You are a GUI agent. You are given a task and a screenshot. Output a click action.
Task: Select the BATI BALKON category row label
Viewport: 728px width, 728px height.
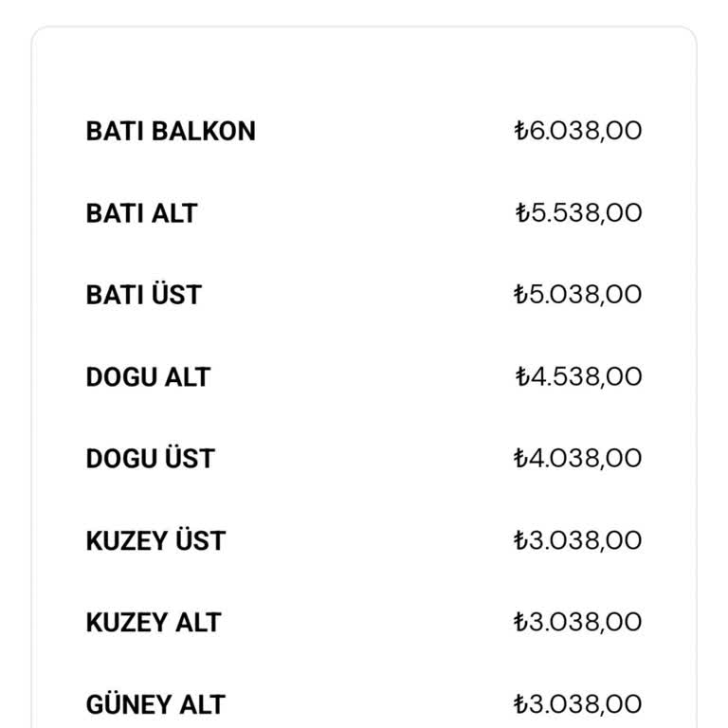(171, 131)
